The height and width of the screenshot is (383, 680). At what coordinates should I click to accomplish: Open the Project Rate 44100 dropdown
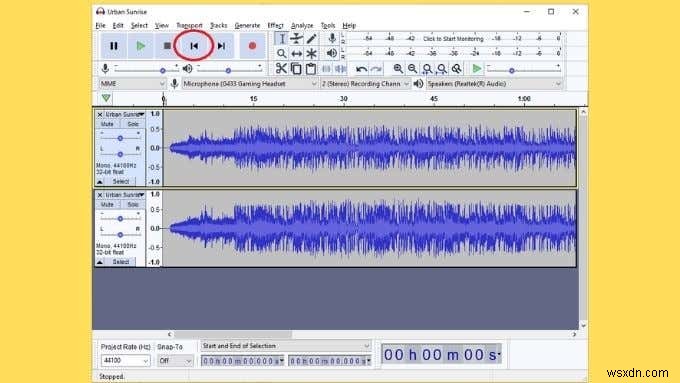125,360
